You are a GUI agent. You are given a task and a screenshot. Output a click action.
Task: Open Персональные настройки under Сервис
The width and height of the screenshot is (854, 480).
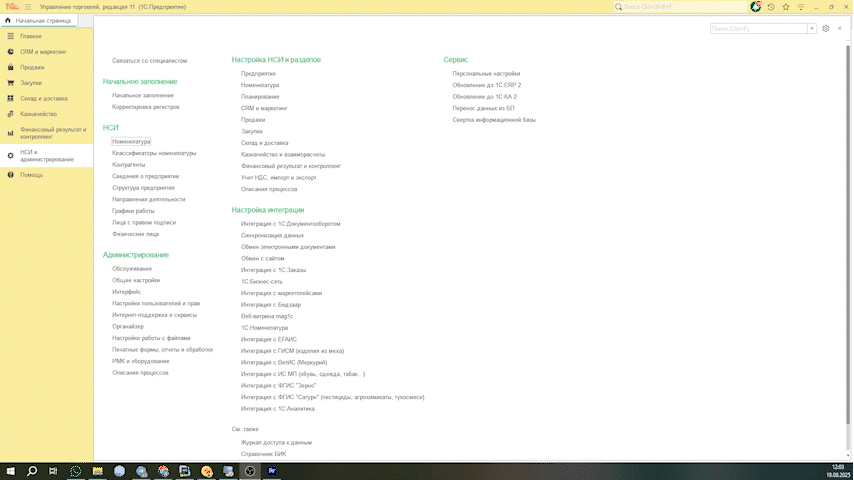pos(486,74)
